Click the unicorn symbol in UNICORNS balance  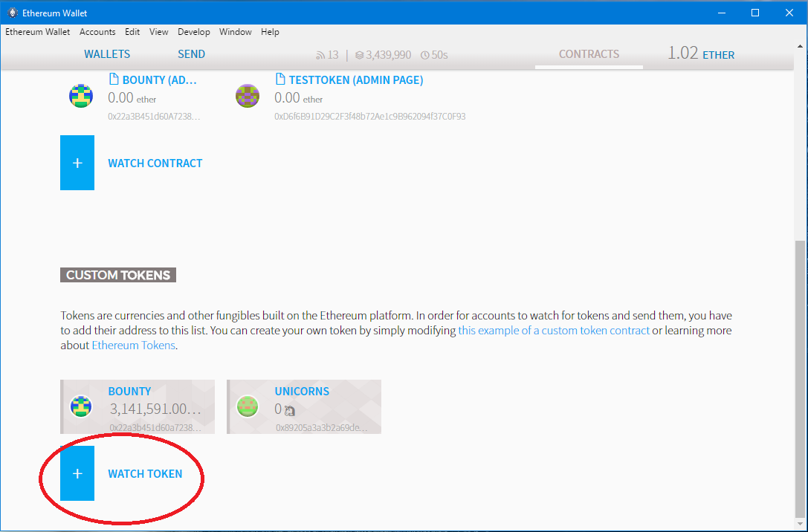click(290, 410)
